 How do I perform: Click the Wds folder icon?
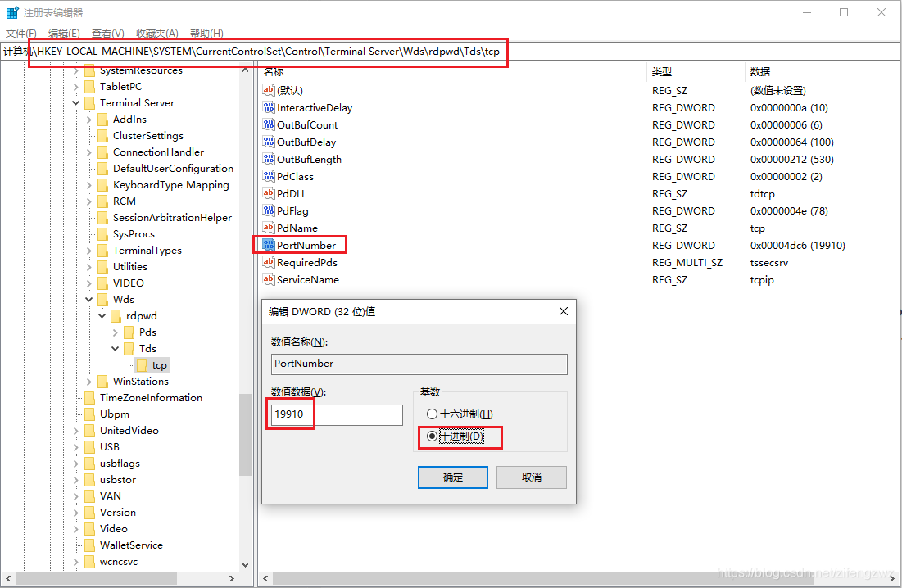click(x=103, y=300)
